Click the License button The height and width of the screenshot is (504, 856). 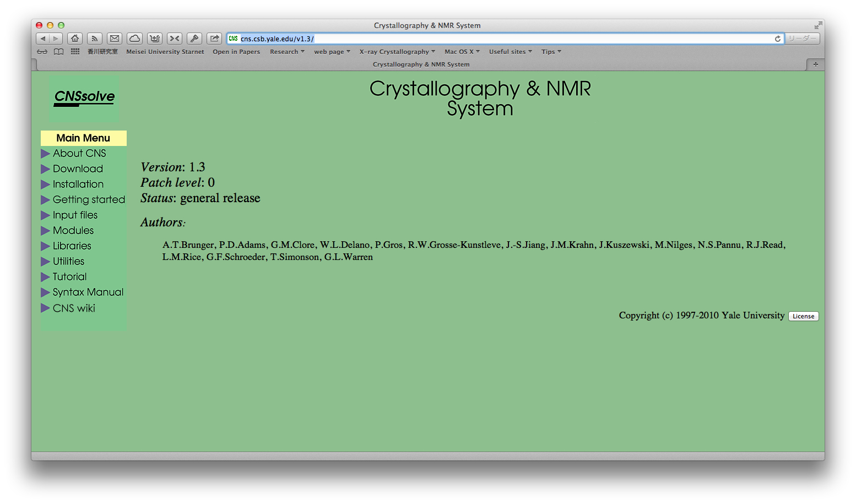(804, 316)
